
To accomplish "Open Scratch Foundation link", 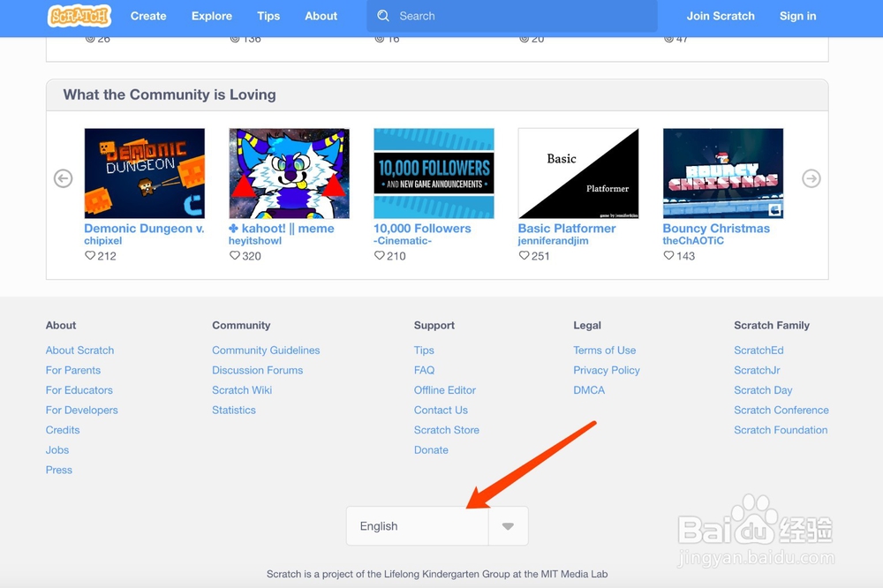I will 781,430.
